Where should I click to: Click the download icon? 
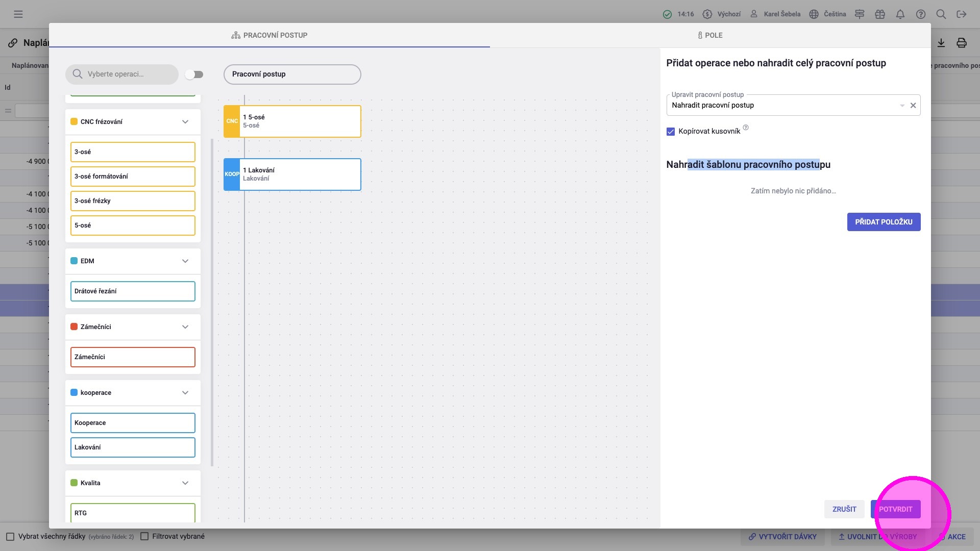(x=941, y=43)
